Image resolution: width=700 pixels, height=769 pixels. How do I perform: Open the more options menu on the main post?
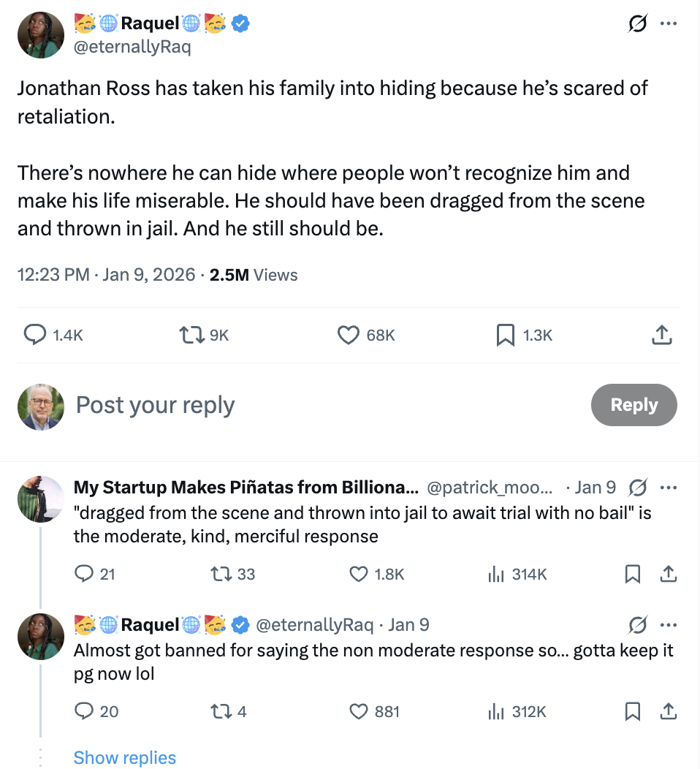tap(669, 23)
